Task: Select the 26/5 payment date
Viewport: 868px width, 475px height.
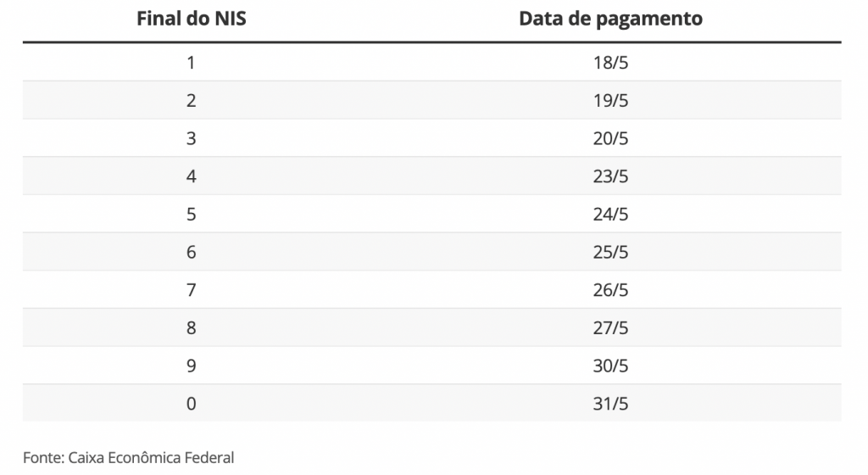Action: (610, 290)
